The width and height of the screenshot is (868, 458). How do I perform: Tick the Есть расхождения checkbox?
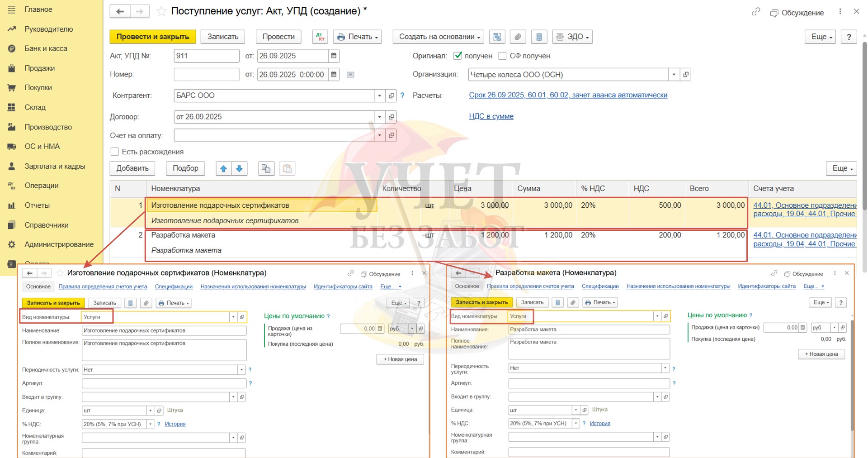[x=115, y=152]
